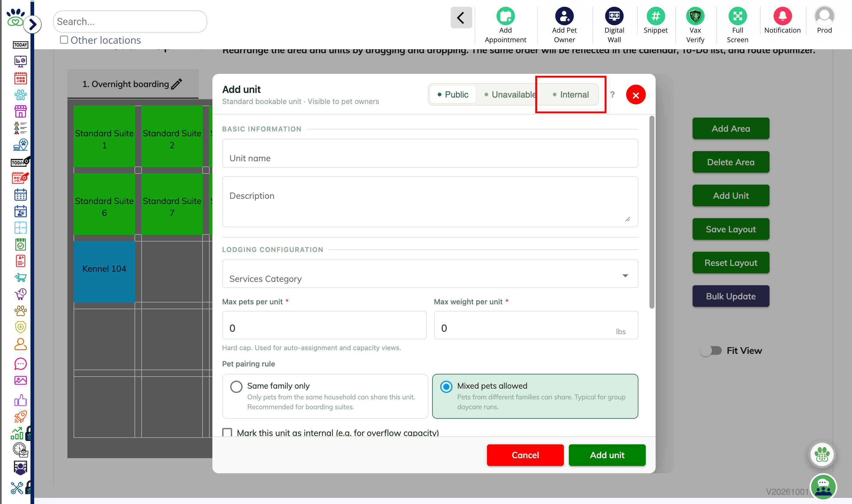Image resolution: width=852 pixels, height=504 pixels.
Task: Toggle the Other locations checkbox
Action: (64, 40)
